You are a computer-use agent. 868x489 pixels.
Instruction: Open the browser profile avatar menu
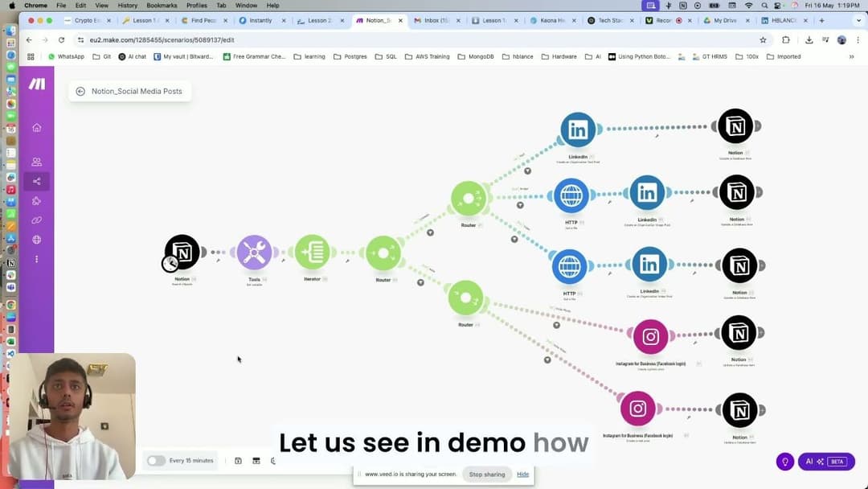coord(841,39)
